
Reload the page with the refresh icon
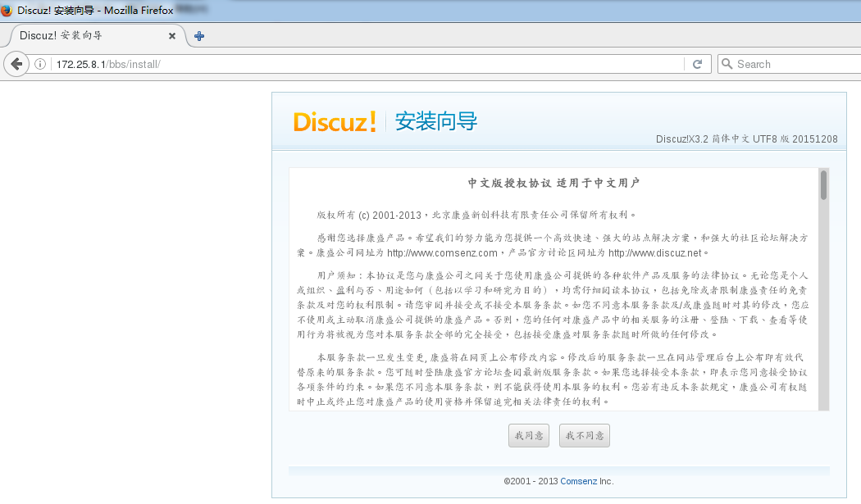697,64
